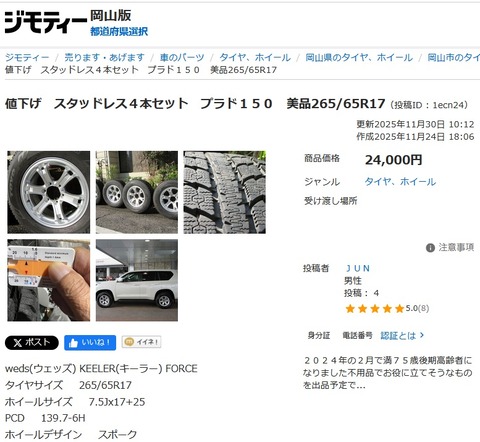Open the tire tread close-up photo
The image size is (480, 442).
click(225, 192)
